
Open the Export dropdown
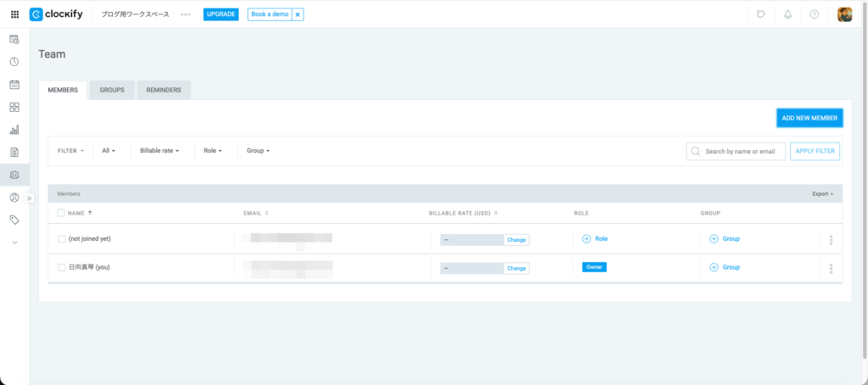point(822,194)
